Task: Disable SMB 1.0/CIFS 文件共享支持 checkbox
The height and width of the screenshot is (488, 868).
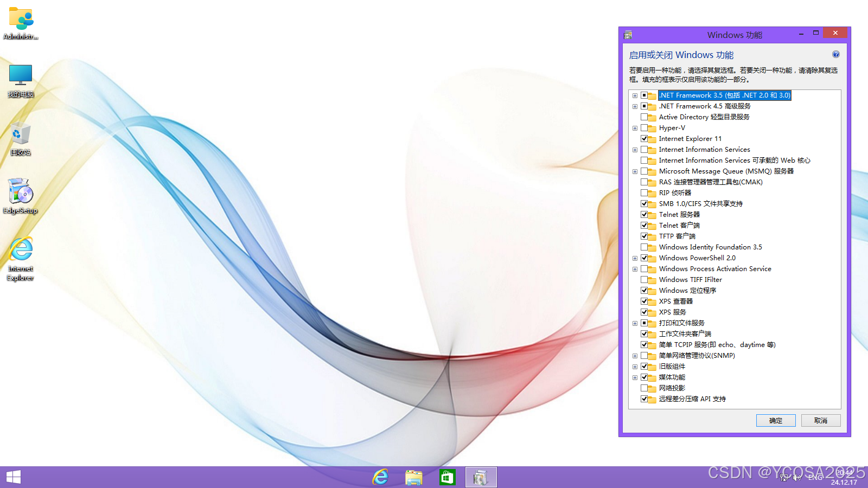Action: [644, 204]
